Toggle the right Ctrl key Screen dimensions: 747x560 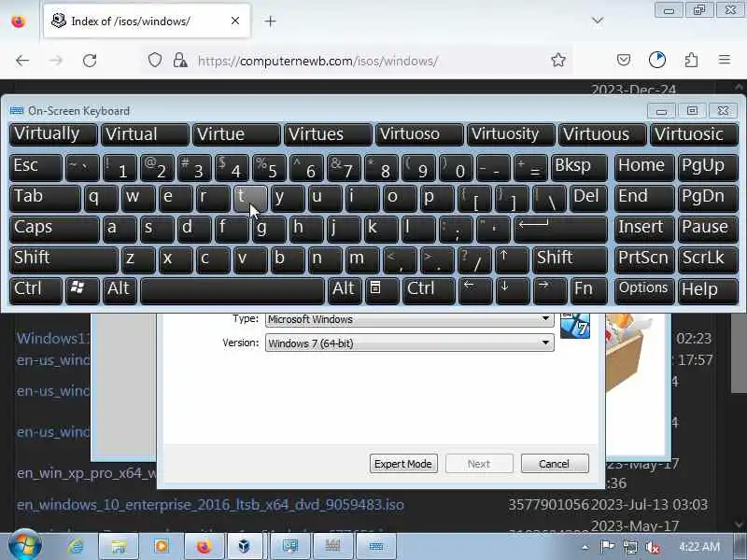pyautogui.click(x=429, y=291)
